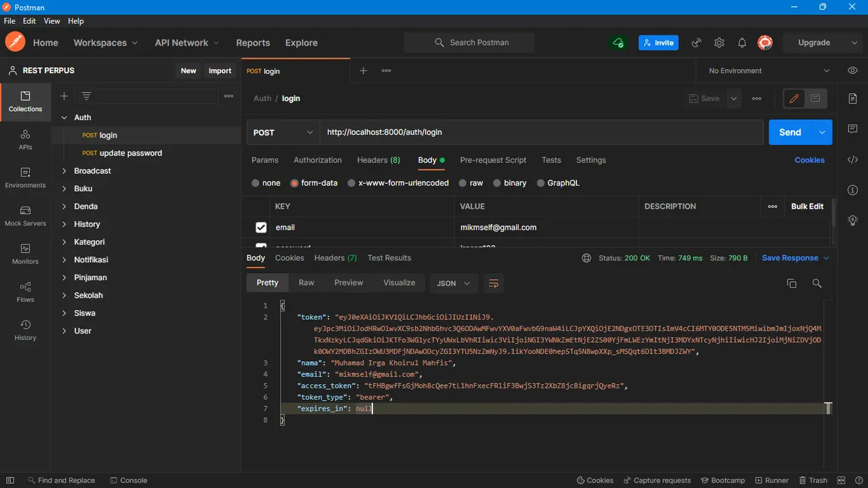Click the Import button
This screenshot has height=488, width=868.
220,71
